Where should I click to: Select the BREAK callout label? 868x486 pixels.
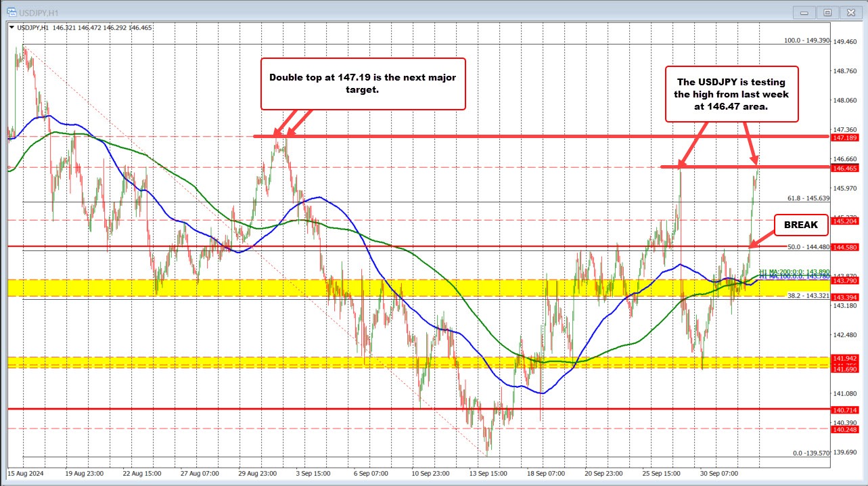[x=801, y=225]
